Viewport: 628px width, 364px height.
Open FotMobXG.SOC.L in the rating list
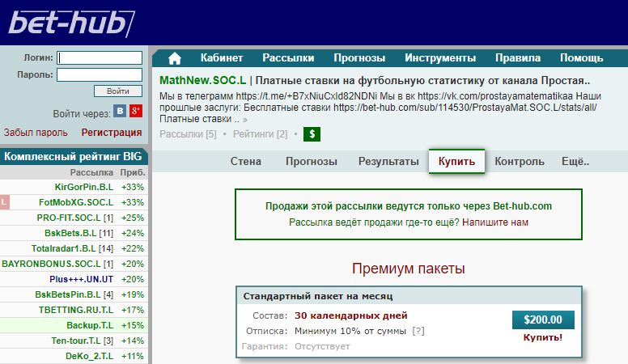click(76, 202)
